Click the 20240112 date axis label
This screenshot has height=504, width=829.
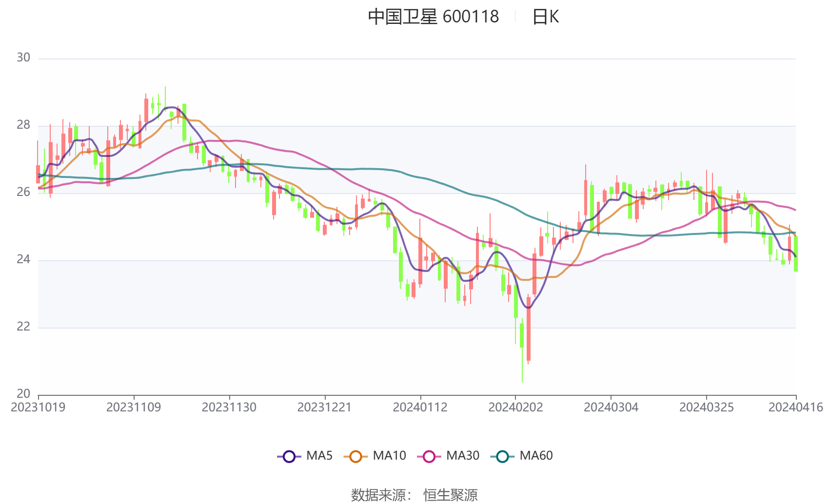(x=420, y=407)
